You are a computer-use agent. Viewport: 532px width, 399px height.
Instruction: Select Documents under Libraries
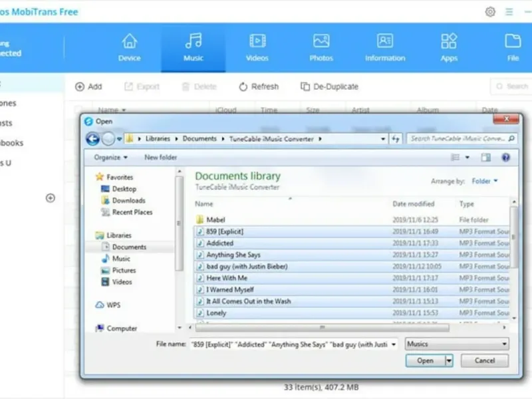(124, 247)
